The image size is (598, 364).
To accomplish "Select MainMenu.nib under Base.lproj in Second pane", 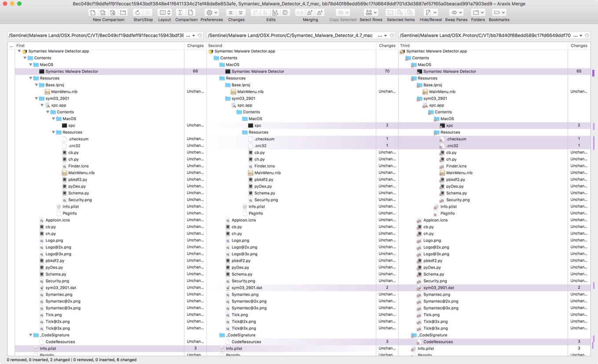I will (x=291, y=91).
